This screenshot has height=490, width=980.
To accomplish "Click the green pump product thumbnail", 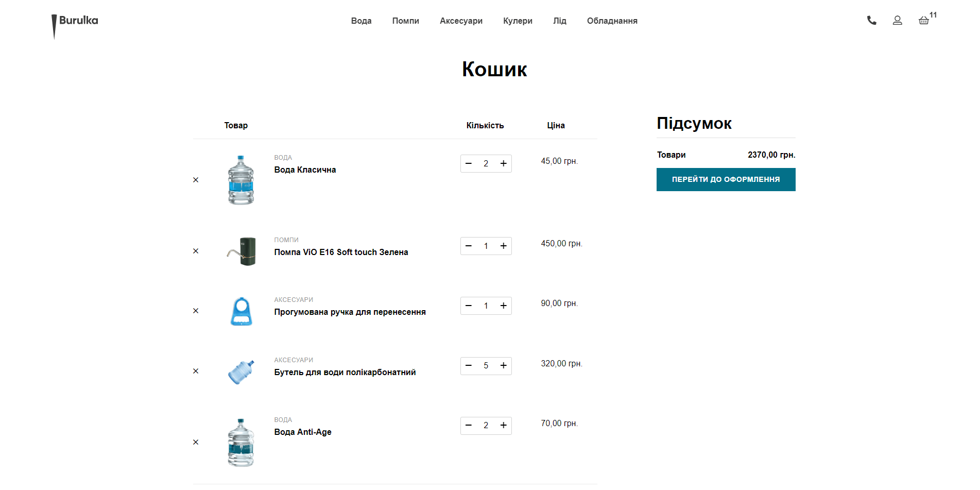I will [241, 251].
